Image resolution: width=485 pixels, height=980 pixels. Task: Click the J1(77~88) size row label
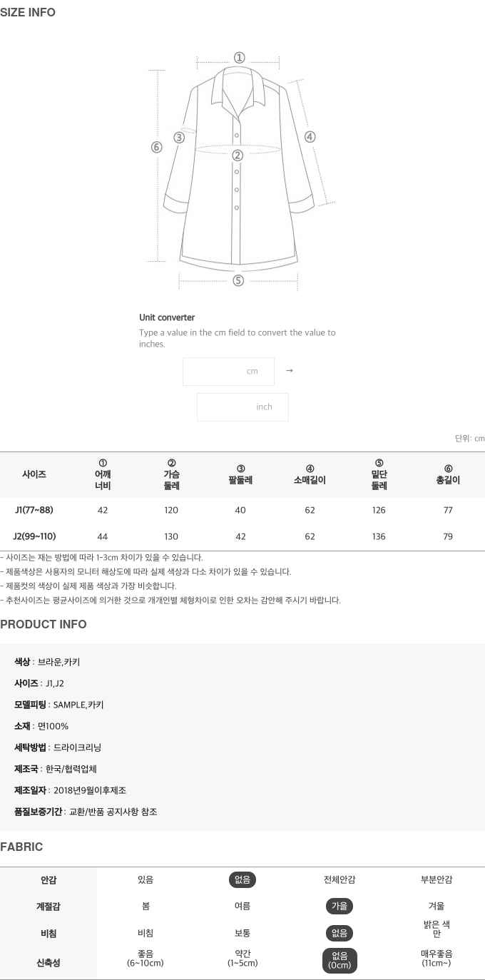coord(34,510)
